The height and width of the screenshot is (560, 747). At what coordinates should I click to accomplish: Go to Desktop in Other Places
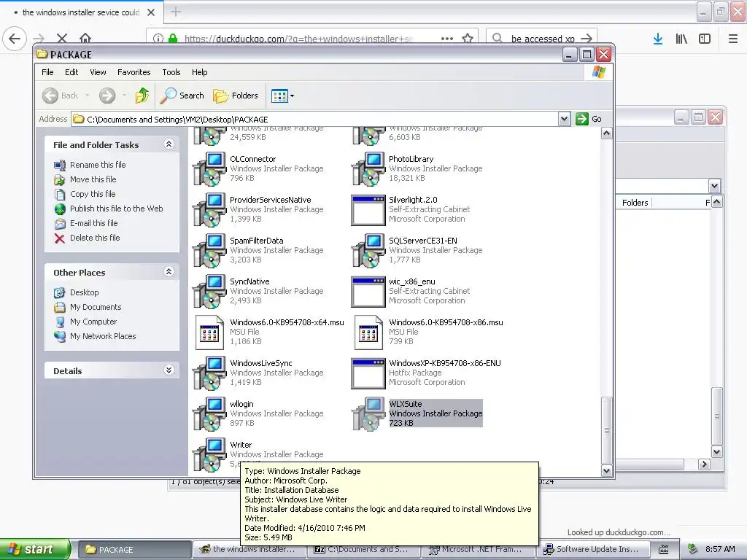[85, 292]
